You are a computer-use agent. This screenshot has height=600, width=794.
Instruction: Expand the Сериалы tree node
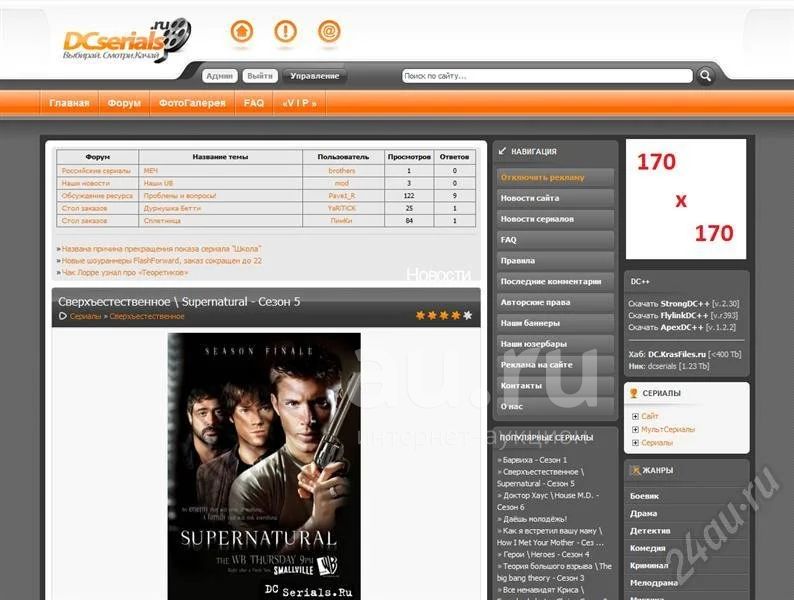(635, 443)
